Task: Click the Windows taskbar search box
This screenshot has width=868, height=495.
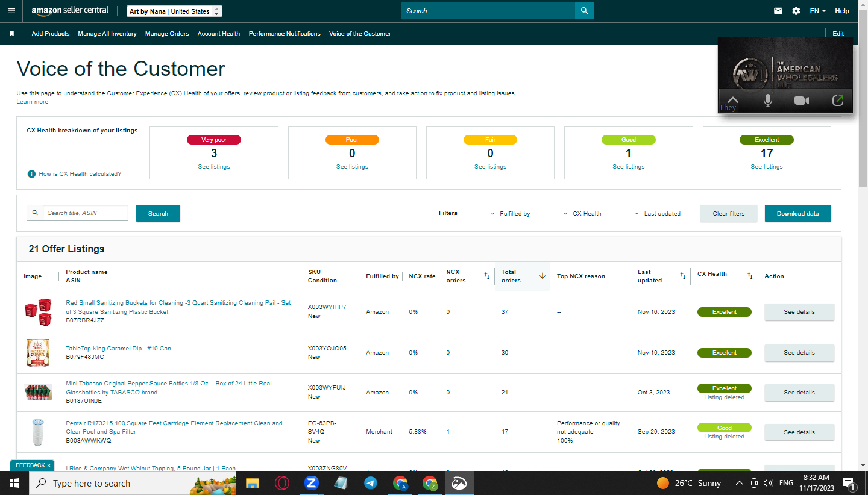Action: 133,483
